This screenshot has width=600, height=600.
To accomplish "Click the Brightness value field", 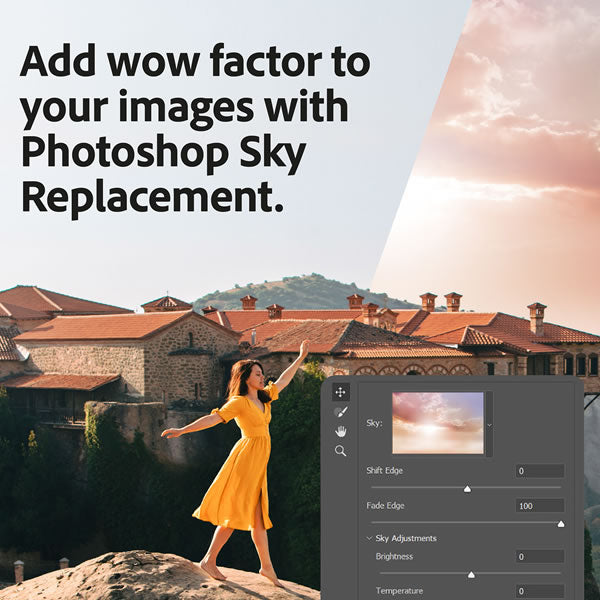I will (540, 556).
